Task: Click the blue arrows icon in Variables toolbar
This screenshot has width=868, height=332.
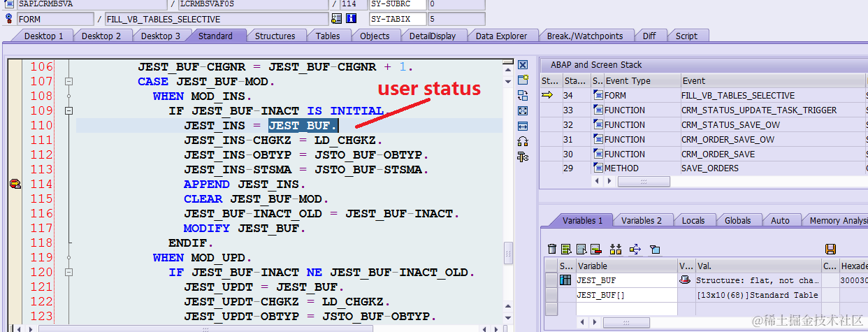Action: [x=635, y=249]
